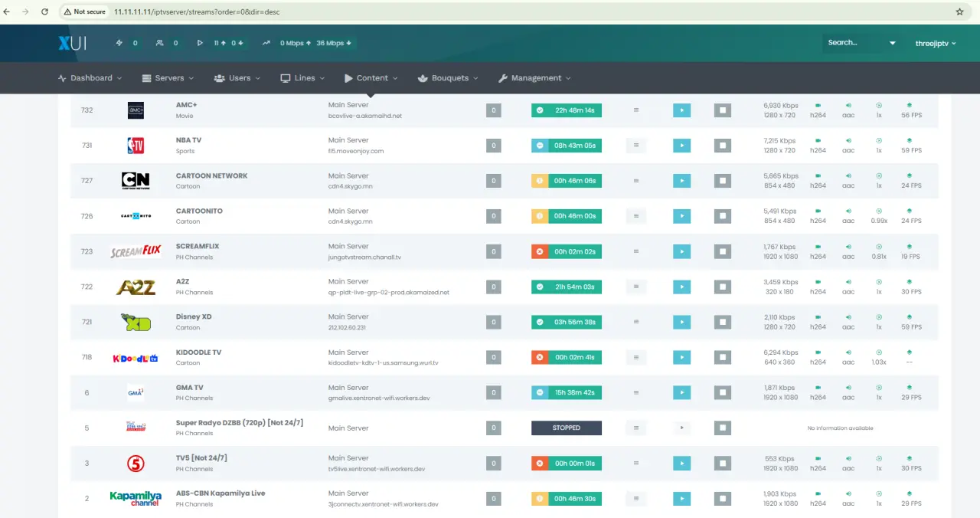Play the SCREAMFLIX stream
Viewport: 980px width, 518px height.
pyautogui.click(x=681, y=251)
